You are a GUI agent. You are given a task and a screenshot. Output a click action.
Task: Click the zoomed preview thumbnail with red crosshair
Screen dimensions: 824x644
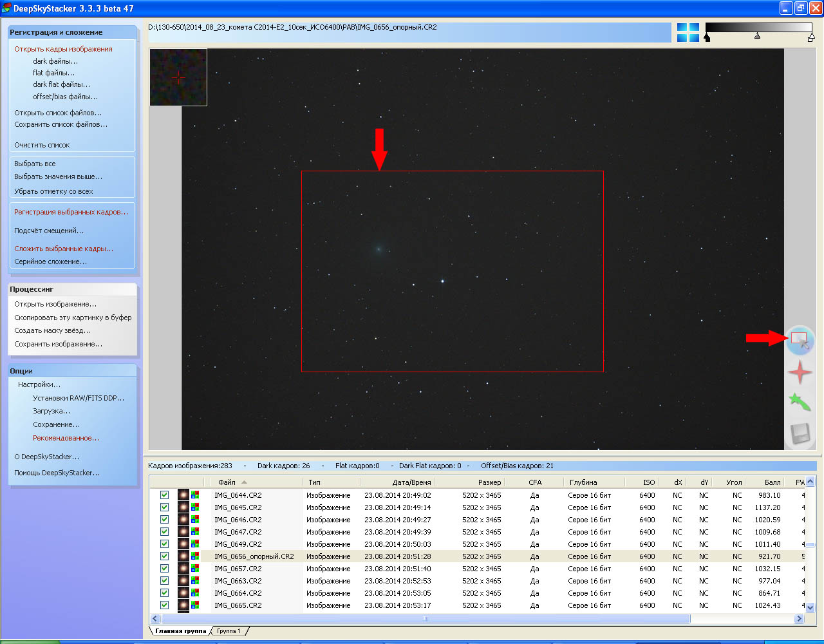click(x=178, y=77)
